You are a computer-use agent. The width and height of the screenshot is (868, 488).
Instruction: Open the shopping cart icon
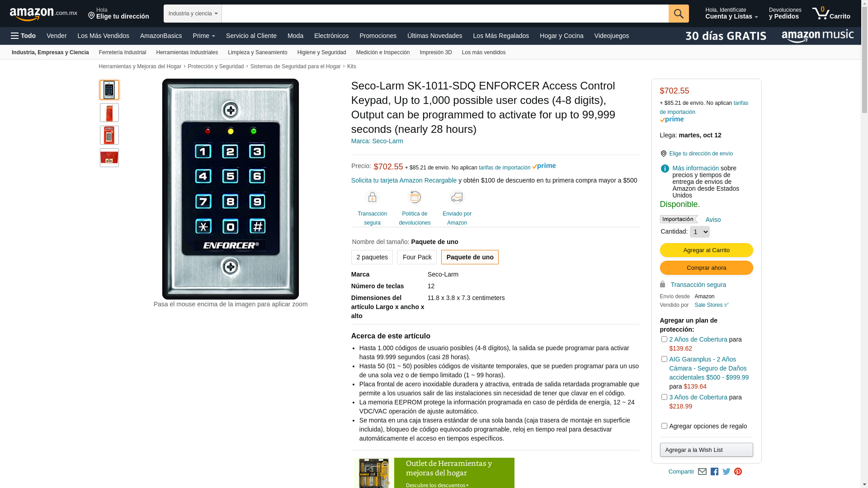click(831, 14)
